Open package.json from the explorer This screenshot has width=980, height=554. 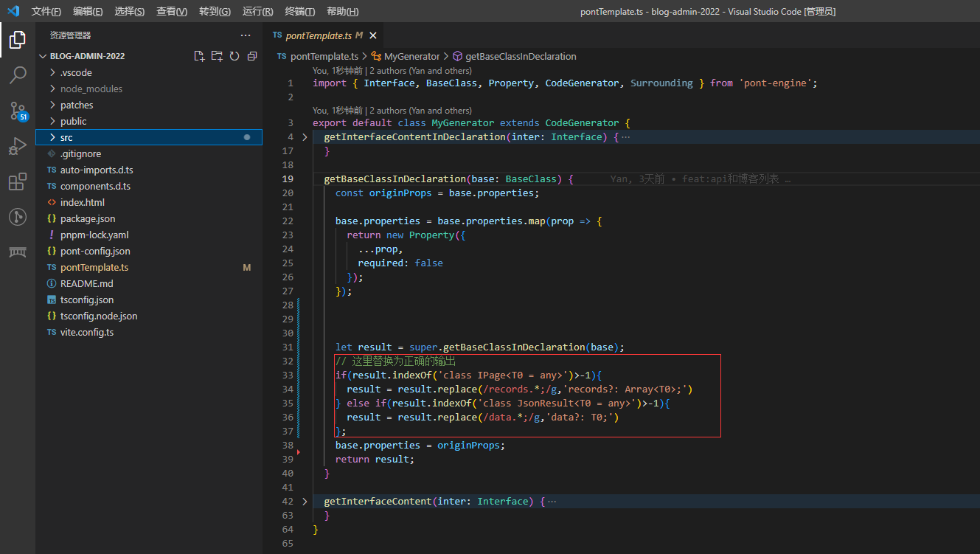click(87, 218)
